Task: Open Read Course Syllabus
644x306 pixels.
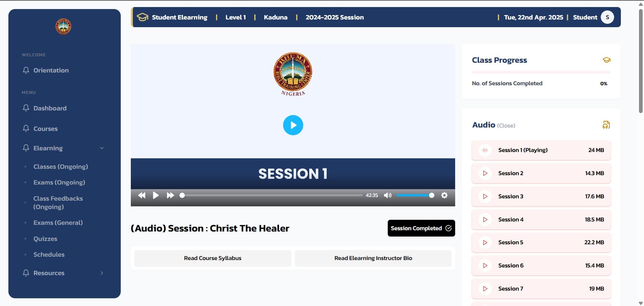Action: (x=212, y=258)
